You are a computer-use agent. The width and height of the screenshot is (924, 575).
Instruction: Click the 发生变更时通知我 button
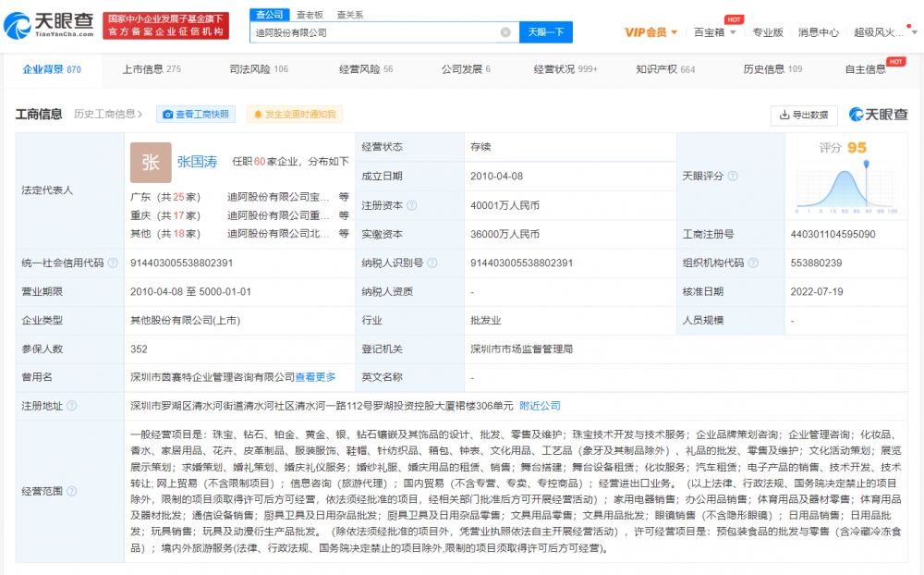pyautogui.click(x=295, y=115)
